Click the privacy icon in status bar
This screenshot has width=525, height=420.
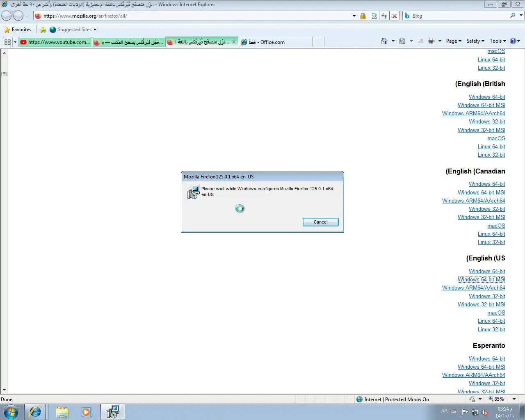click(472, 399)
